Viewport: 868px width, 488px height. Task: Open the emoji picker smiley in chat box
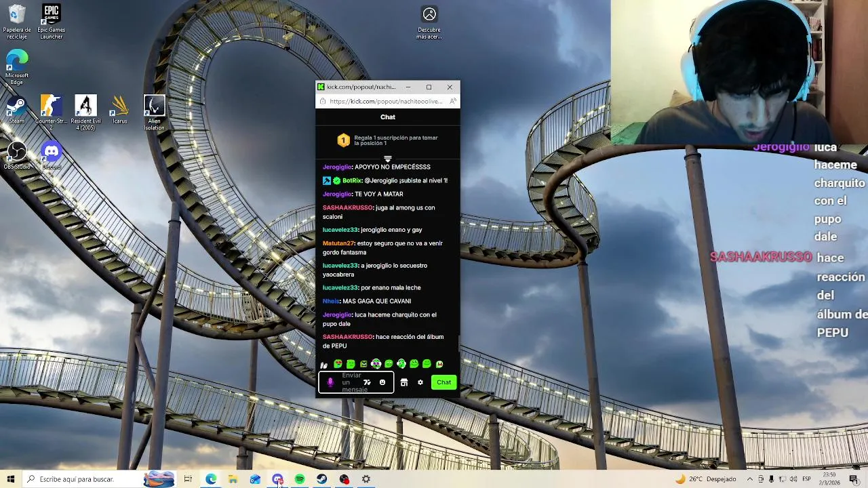382,382
